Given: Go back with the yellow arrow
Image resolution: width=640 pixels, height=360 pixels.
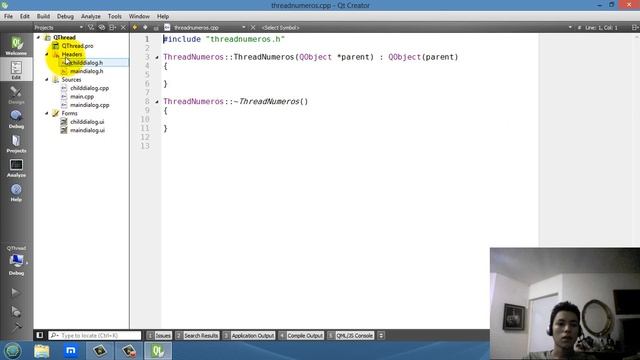Looking at the screenshot, I should [135, 27].
